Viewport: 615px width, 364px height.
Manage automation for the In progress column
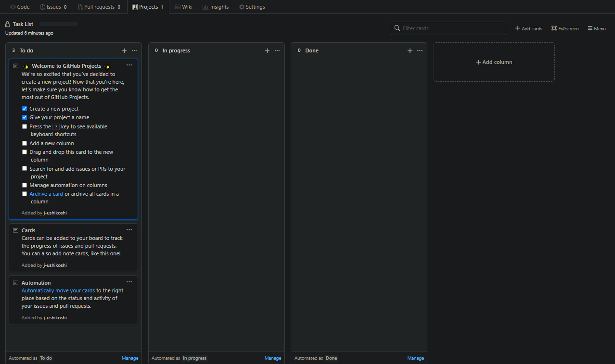(x=273, y=358)
